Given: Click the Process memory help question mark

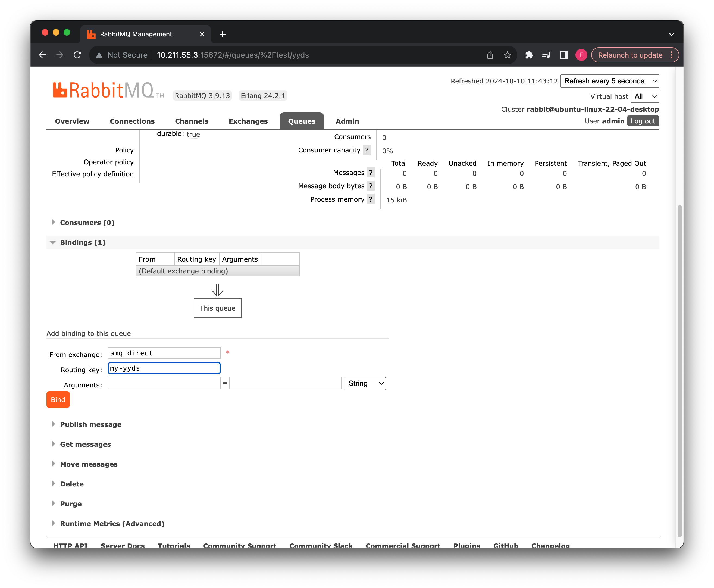Looking at the screenshot, I should click(x=371, y=199).
